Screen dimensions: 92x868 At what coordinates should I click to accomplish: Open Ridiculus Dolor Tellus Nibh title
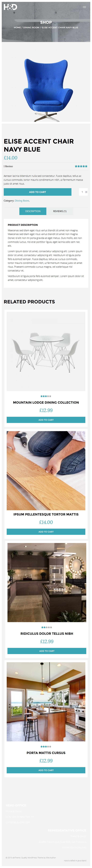47,634
